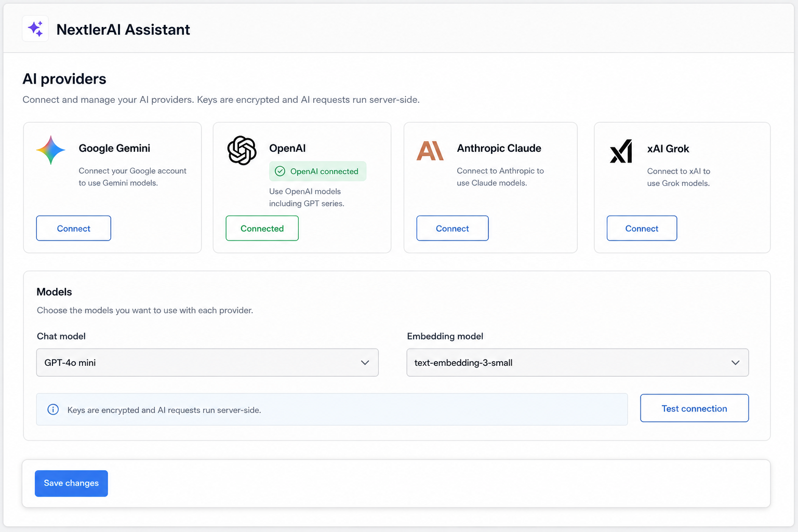798x532 pixels.
Task: Click 'Choose the models you want to use' text
Action: tap(145, 310)
